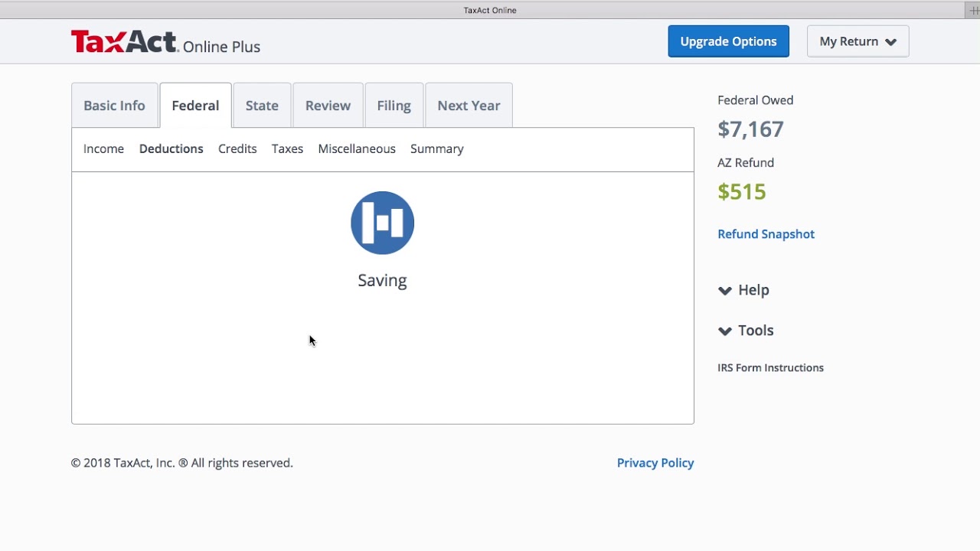Click the TaxAct logo
The width and height of the screenshot is (980, 551).
click(125, 41)
